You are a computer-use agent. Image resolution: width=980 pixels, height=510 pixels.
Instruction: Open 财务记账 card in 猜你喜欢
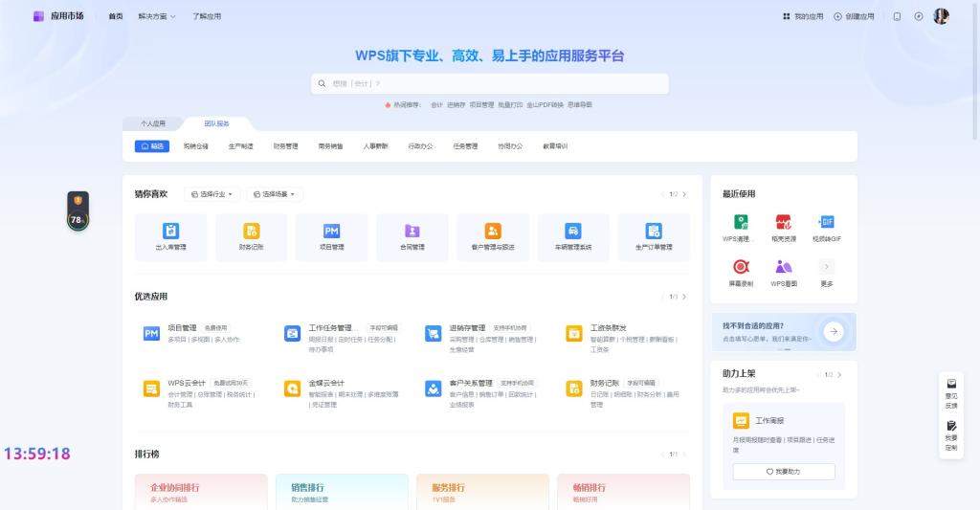pyautogui.click(x=252, y=237)
